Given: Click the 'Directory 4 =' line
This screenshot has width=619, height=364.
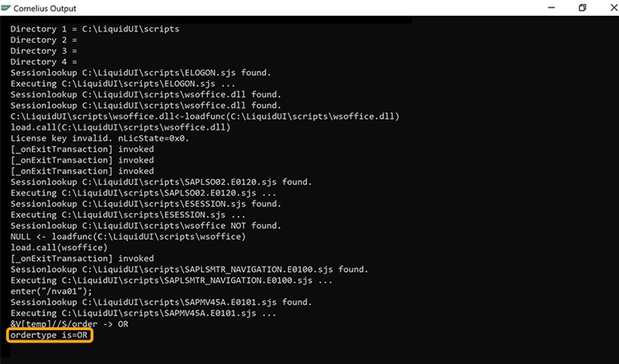Looking at the screenshot, I should point(44,62).
